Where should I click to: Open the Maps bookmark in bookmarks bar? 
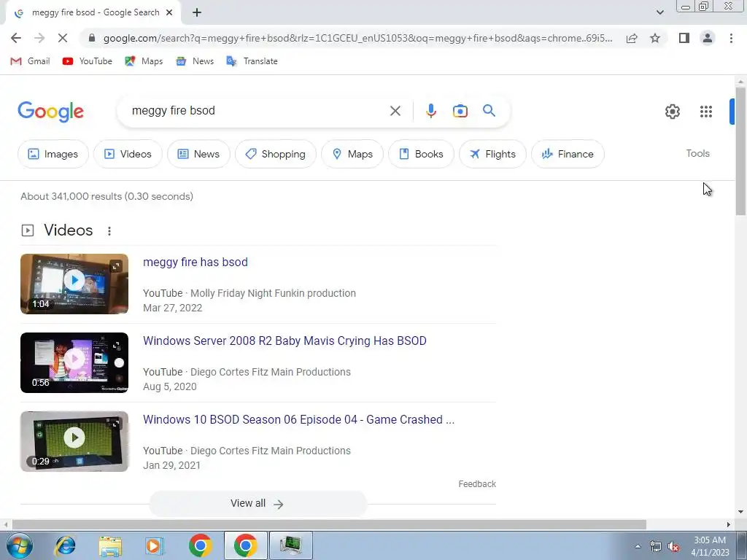point(144,61)
